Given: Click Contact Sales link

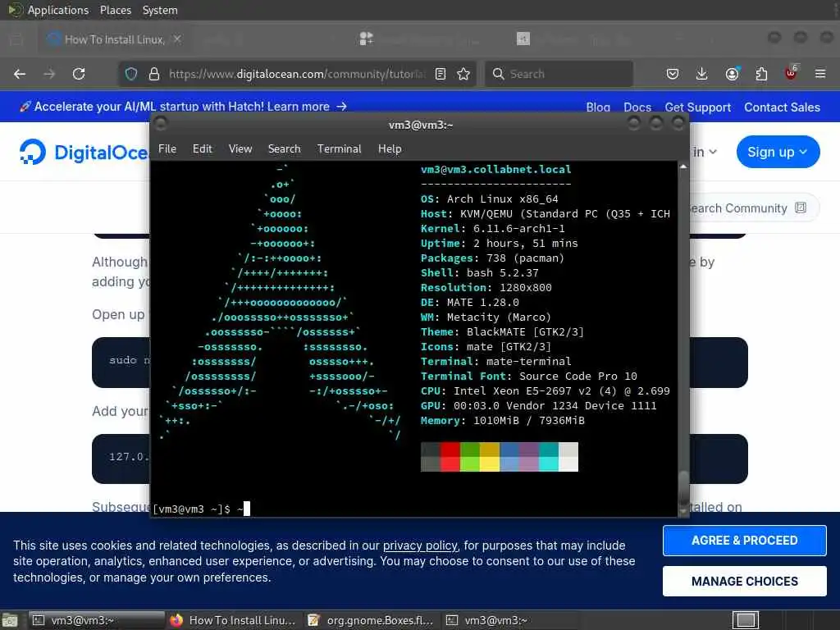Looking at the screenshot, I should [x=782, y=107].
